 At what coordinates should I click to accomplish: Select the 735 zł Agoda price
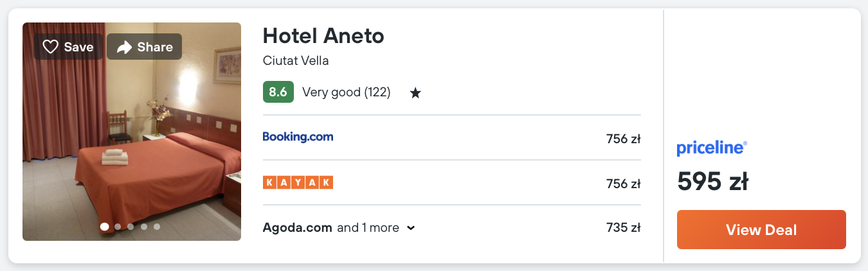623,227
